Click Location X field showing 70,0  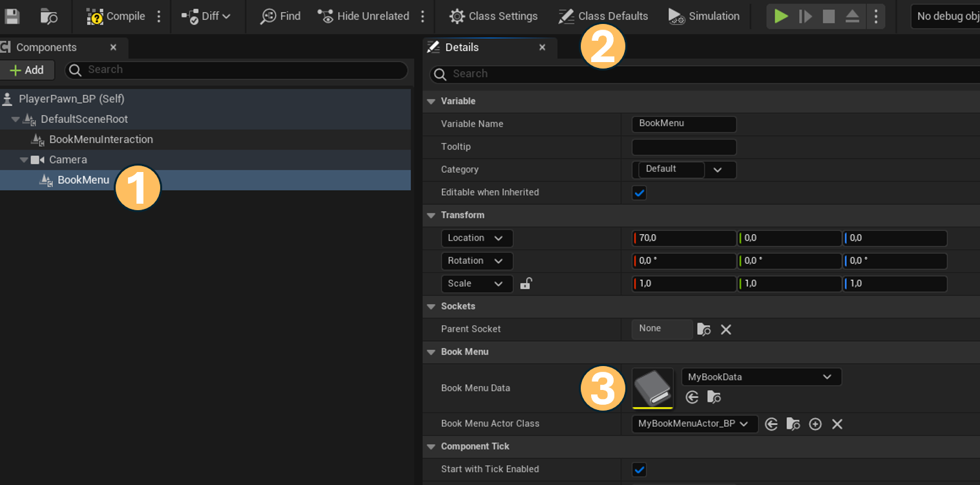point(684,238)
